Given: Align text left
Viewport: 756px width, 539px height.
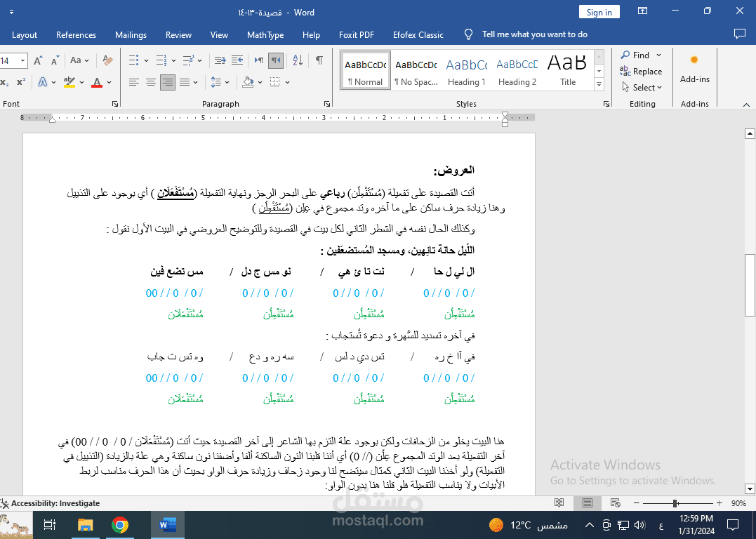Looking at the screenshot, I should 133,82.
